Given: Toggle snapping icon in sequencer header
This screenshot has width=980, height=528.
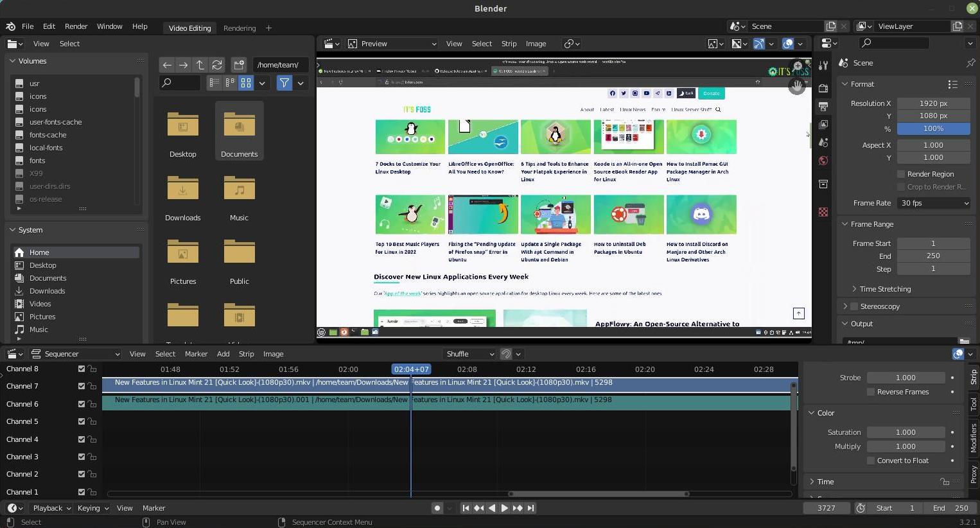Looking at the screenshot, I should pos(506,354).
